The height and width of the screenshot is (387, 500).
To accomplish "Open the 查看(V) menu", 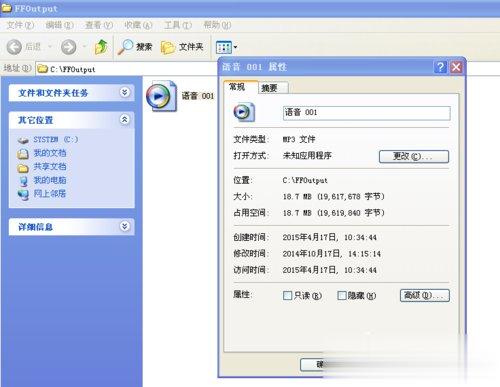I will (99, 25).
